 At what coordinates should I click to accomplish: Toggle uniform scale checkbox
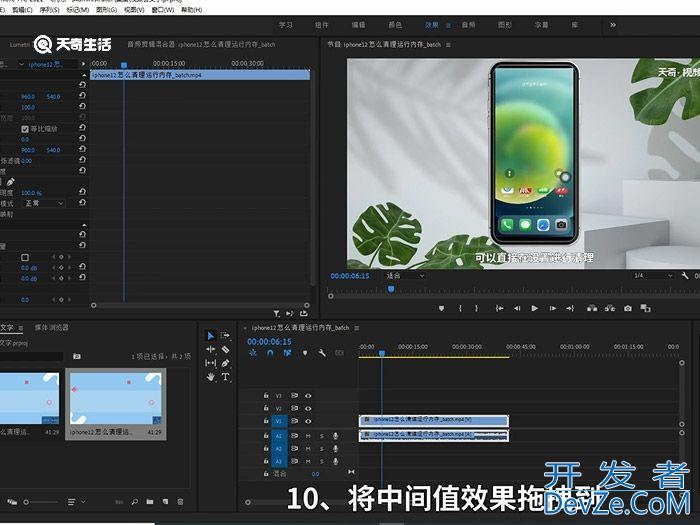[25, 129]
